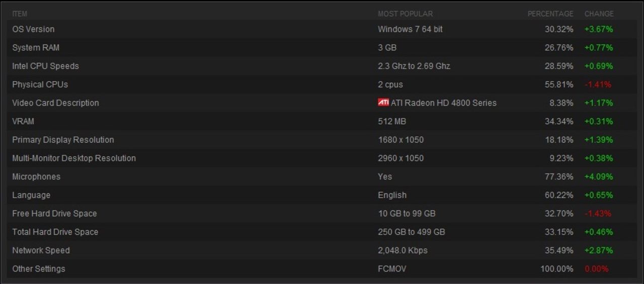This screenshot has width=644, height=284.
Task: Click the ATI logo icon beside Radeon HD 4800
Action: tap(383, 103)
